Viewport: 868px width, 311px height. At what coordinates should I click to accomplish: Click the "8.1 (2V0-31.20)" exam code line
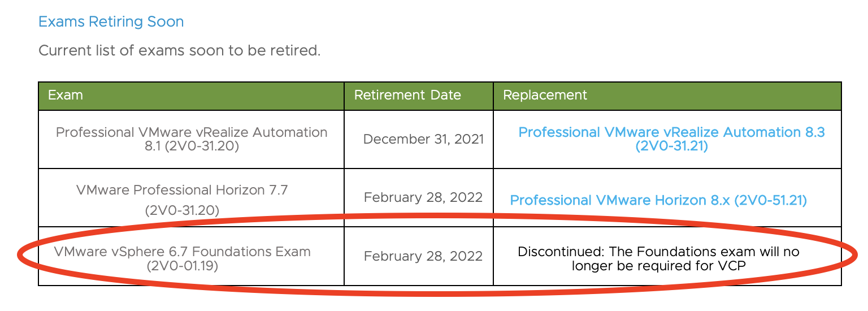pos(192,146)
